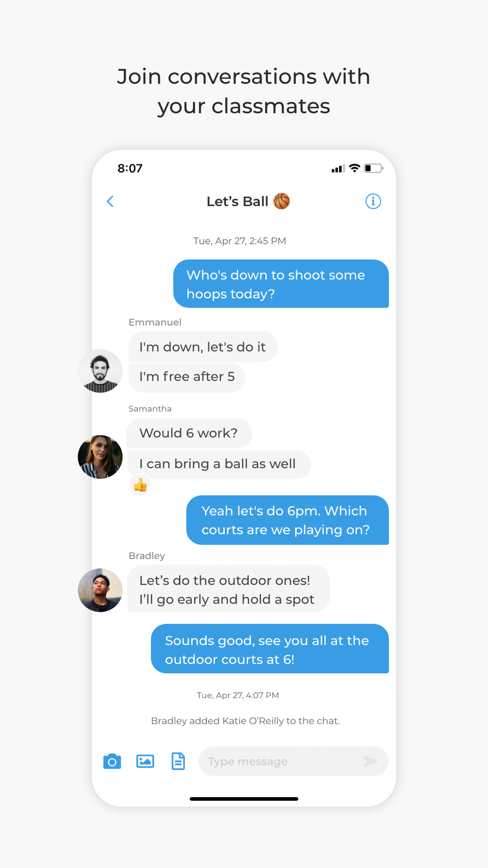
Task: Attach a document file icon
Action: pos(178,761)
